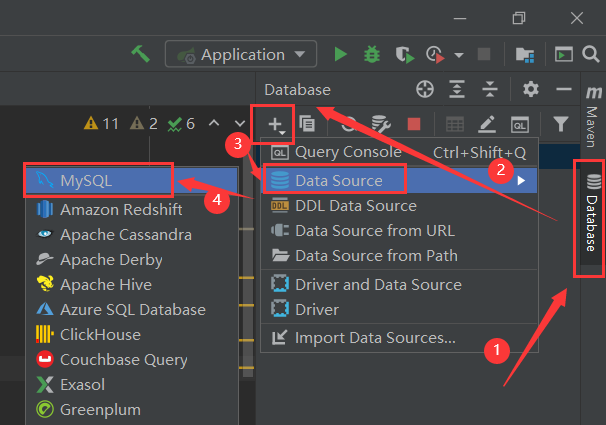Open the table editor grid icon
The height and width of the screenshot is (425, 606).
pyautogui.click(x=454, y=124)
